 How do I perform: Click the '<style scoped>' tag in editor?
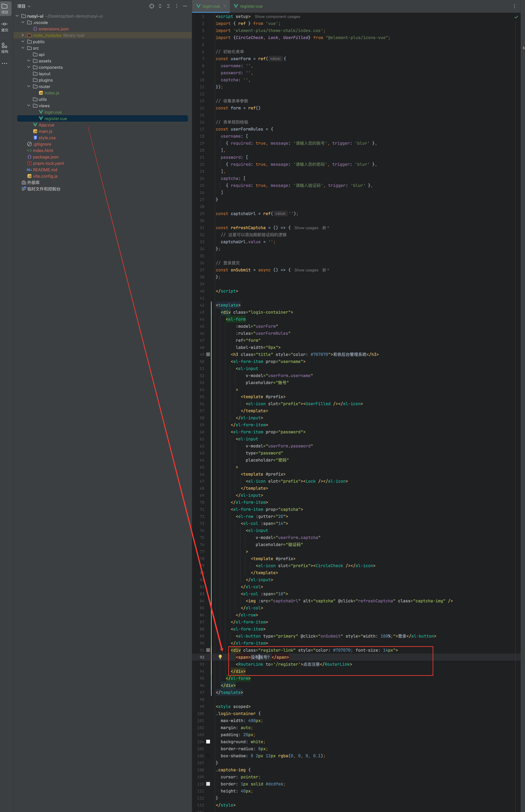pos(233,706)
